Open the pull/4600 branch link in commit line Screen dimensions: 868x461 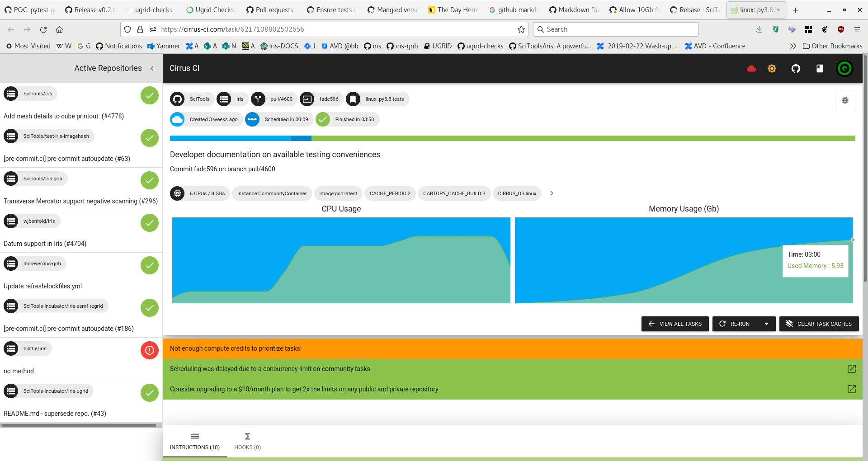[x=262, y=169]
